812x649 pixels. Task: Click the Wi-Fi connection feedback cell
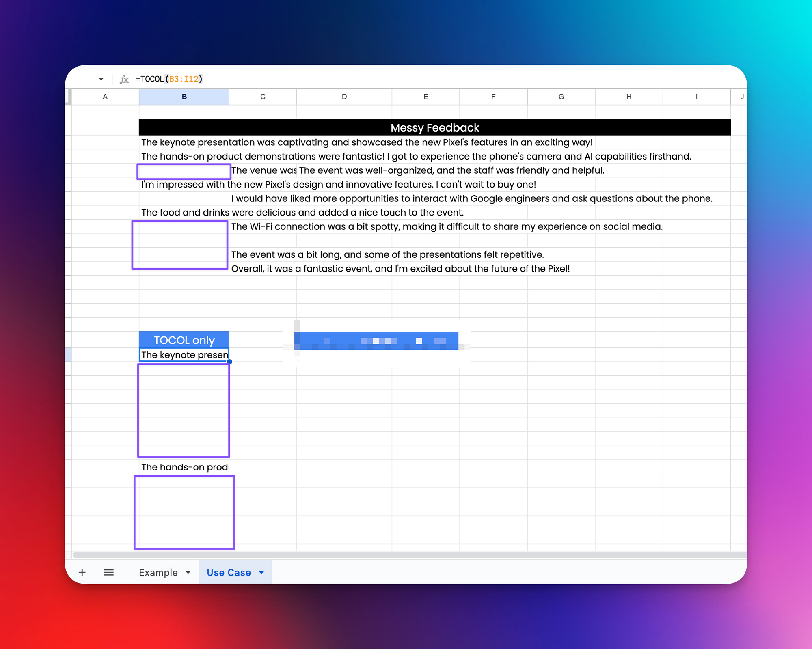pos(263,226)
